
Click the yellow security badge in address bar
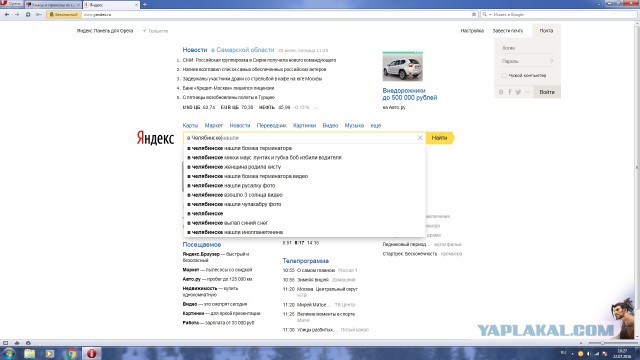[x=64, y=14]
